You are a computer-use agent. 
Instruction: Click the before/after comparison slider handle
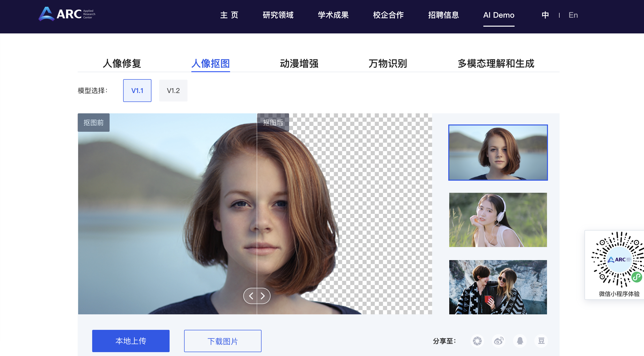point(257,296)
